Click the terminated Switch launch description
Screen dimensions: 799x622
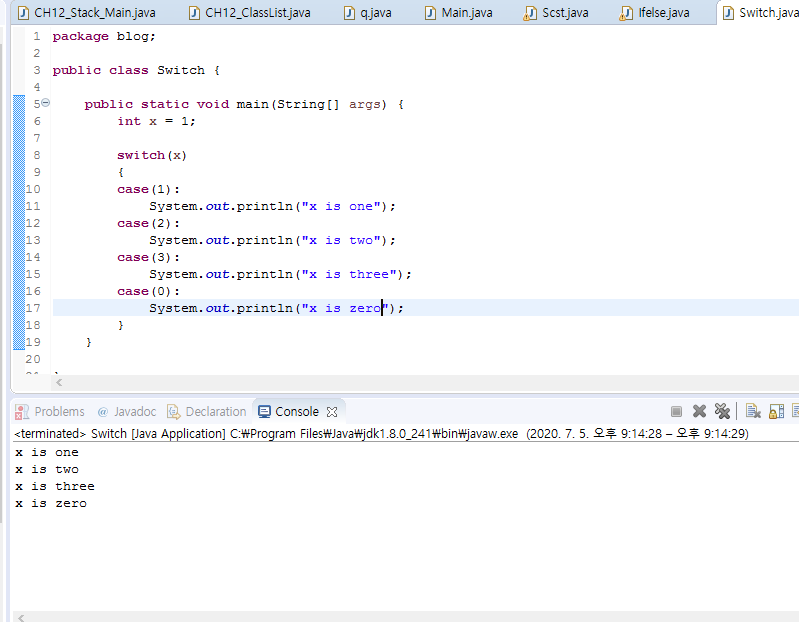[381, 434]
